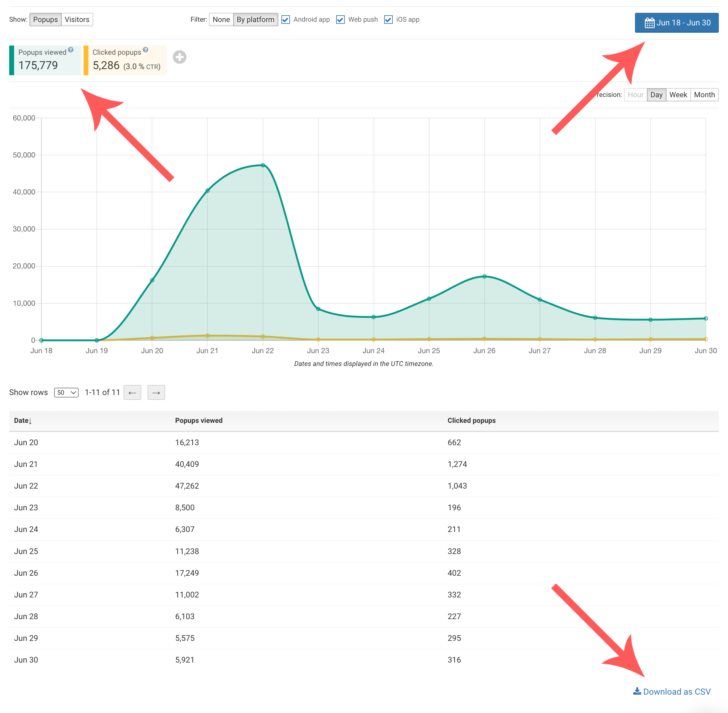Go to next page with right arrow
The width and height of the screenshot is (728, 713).
point(156,393)
